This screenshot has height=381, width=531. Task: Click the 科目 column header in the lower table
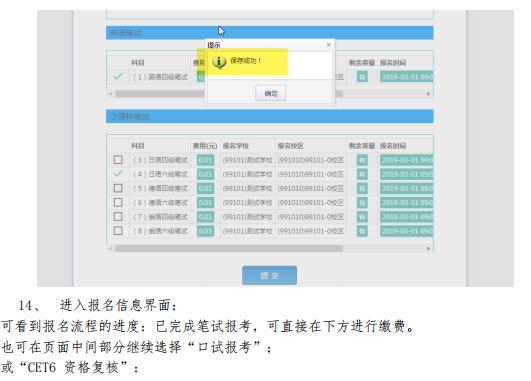138,146
